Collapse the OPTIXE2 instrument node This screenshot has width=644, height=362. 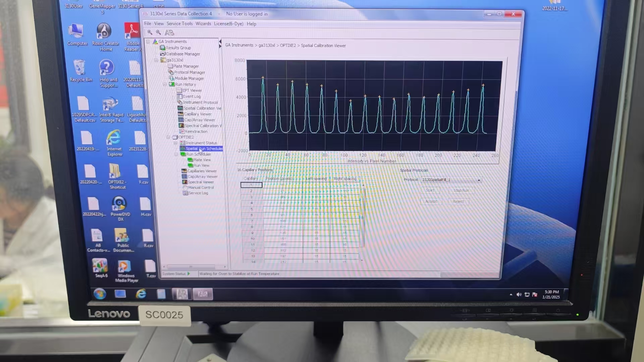(x=168, y=137)
